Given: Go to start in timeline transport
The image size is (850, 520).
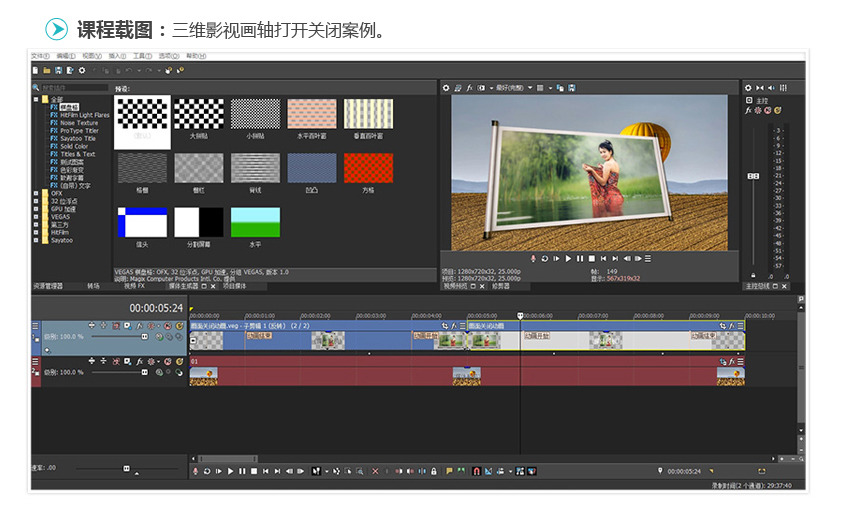Looking at the screenshot, I should click(x=266, y=471).
